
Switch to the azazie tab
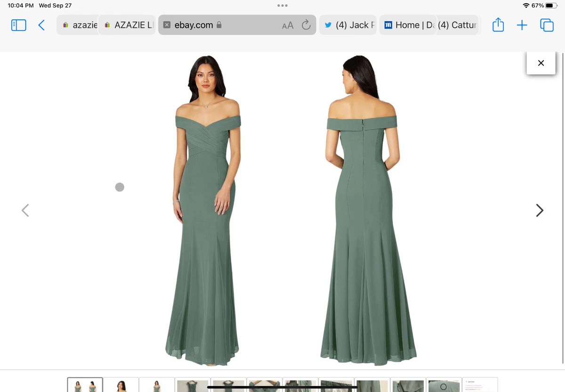click(78, 25)
